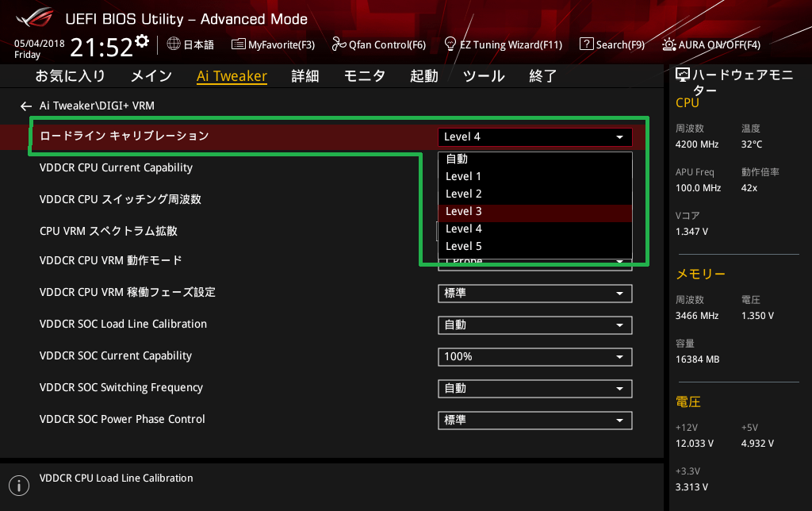
Task: Select highlighted Level 3 option
Action: (x=535, y=211)
